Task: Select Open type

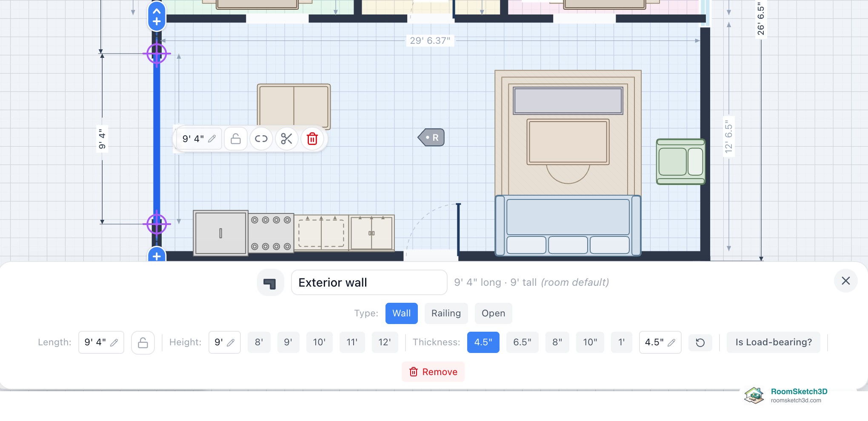Action: 493,313
